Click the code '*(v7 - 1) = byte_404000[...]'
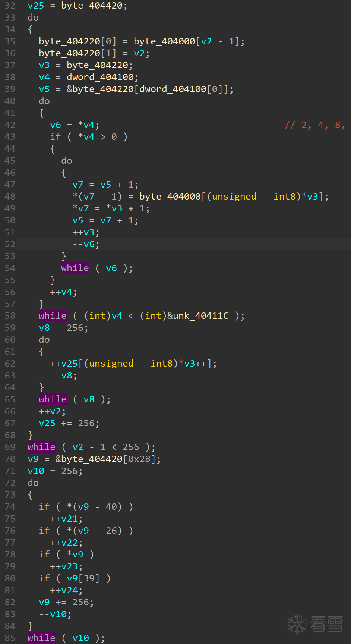 (x=200, y=197)
